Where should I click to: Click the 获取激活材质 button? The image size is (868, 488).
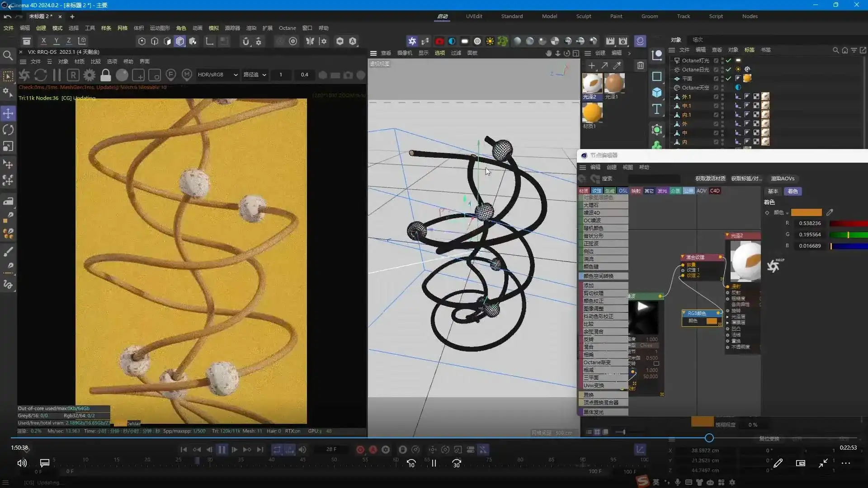click(710, 178)
